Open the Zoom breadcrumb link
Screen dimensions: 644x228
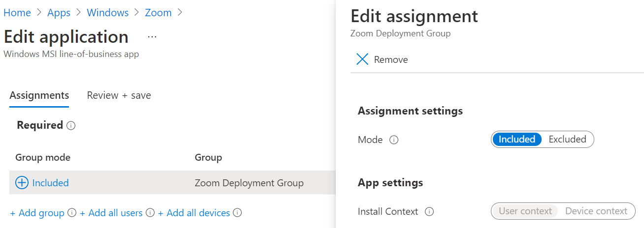pyautogui.click(x=158, y=13)
